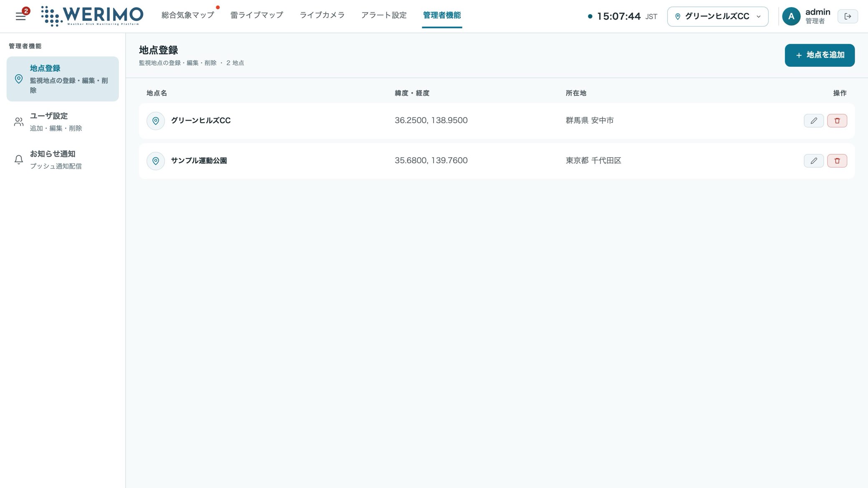
Task: Switch to 雷ライブマップ tab
Action: (257, 15)
